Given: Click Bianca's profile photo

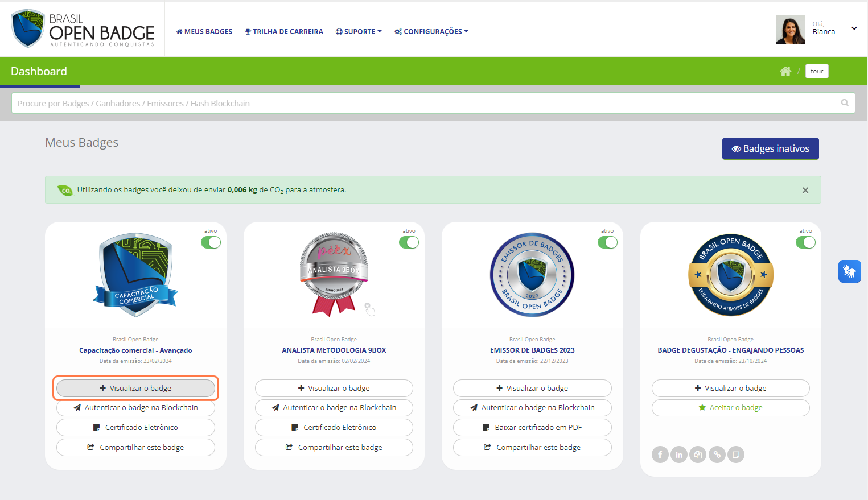Looking at the screenshot, I should [x=791, y=30].
